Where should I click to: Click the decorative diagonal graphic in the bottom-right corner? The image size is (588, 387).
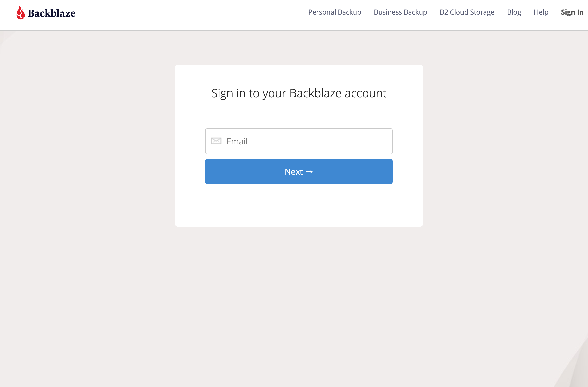pyautogui.click(x=573, y=365)
